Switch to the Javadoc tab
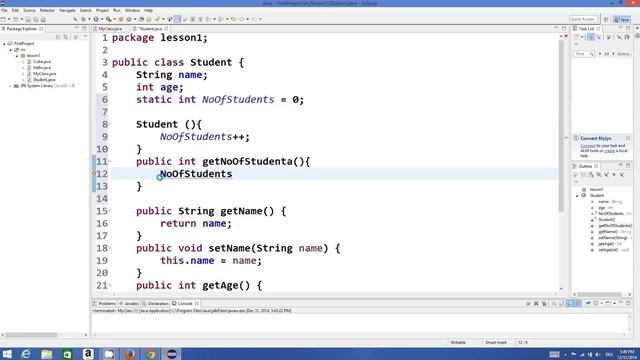The image size is (640, 360). tap(131, 304)
